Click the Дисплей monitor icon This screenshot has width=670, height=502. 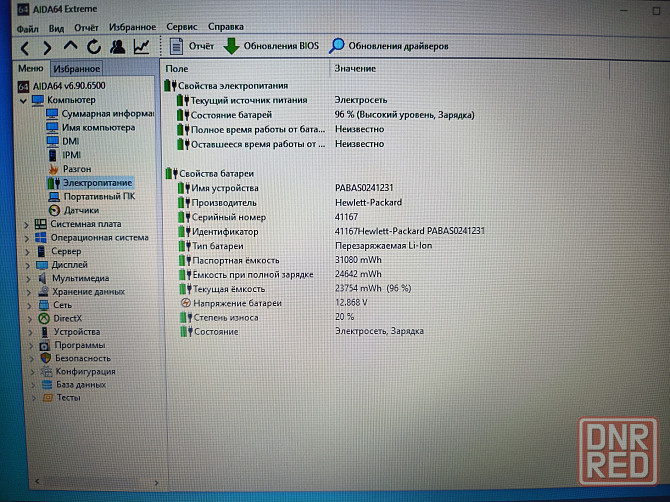[42, 265]
